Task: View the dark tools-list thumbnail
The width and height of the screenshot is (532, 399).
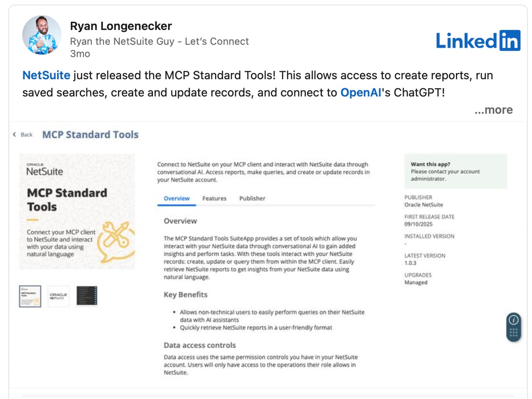Action: click(x=87, y=295)
